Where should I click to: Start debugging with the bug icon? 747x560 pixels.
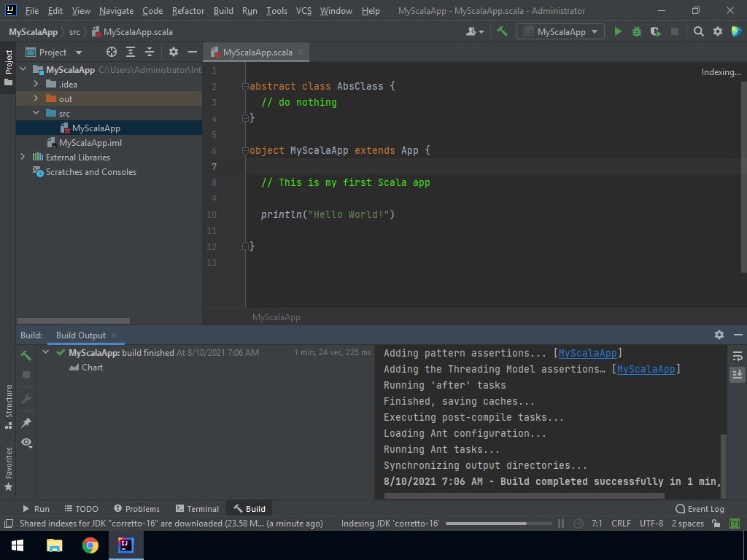[637, 31]
